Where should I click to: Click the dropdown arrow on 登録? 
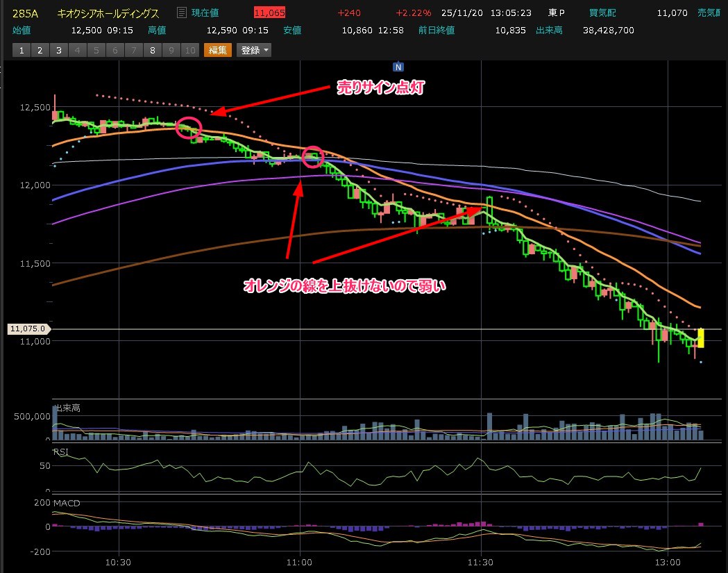point(266,50)
